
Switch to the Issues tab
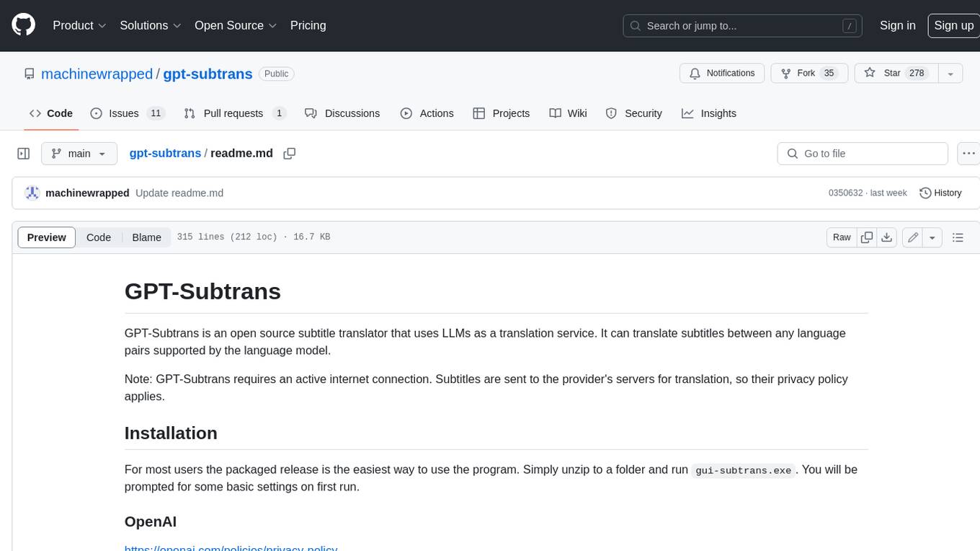click(x=128, y=113)
